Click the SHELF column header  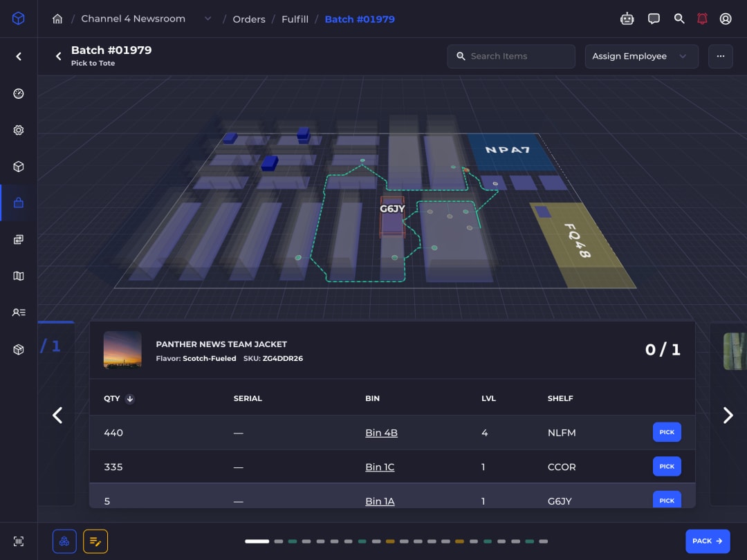tap(560, 399)
